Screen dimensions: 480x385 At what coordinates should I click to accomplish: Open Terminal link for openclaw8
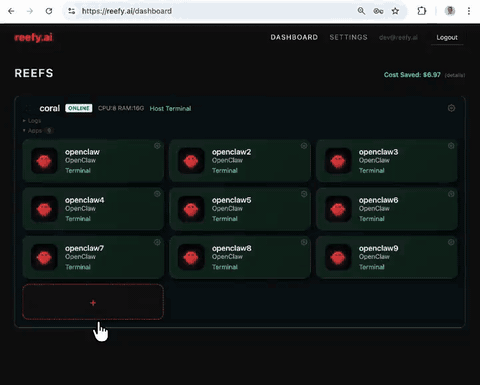pos(225,267)
